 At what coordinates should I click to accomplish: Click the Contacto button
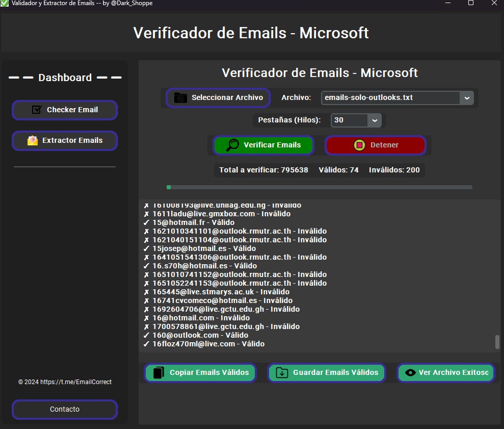(65, 409)
